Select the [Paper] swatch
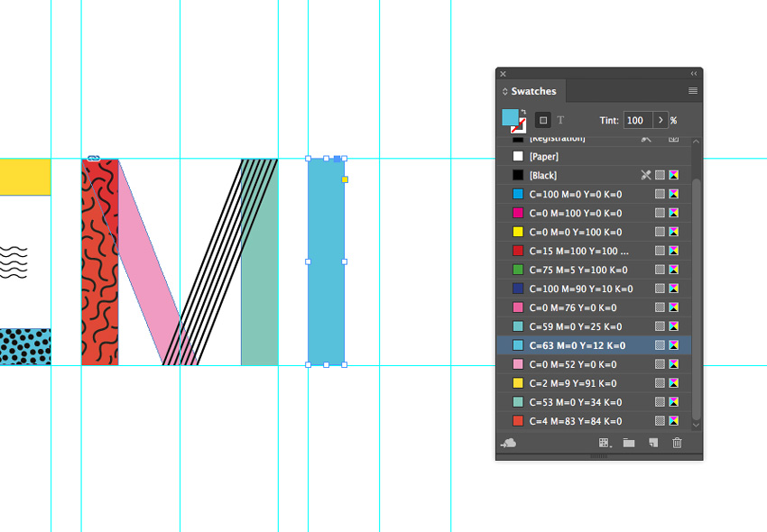The width and height of the screenshot is (767, 532). tap(594, 157)
